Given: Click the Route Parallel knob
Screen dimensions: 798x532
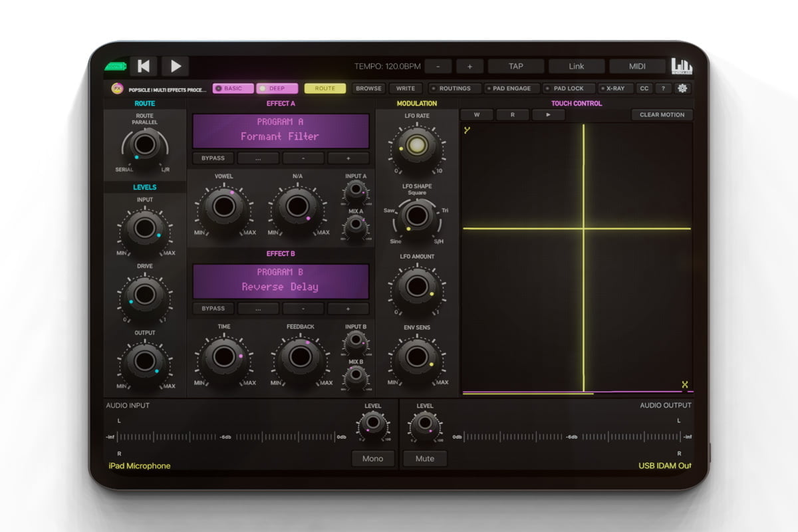Looking at the screenshot, I should click(144, 144).
